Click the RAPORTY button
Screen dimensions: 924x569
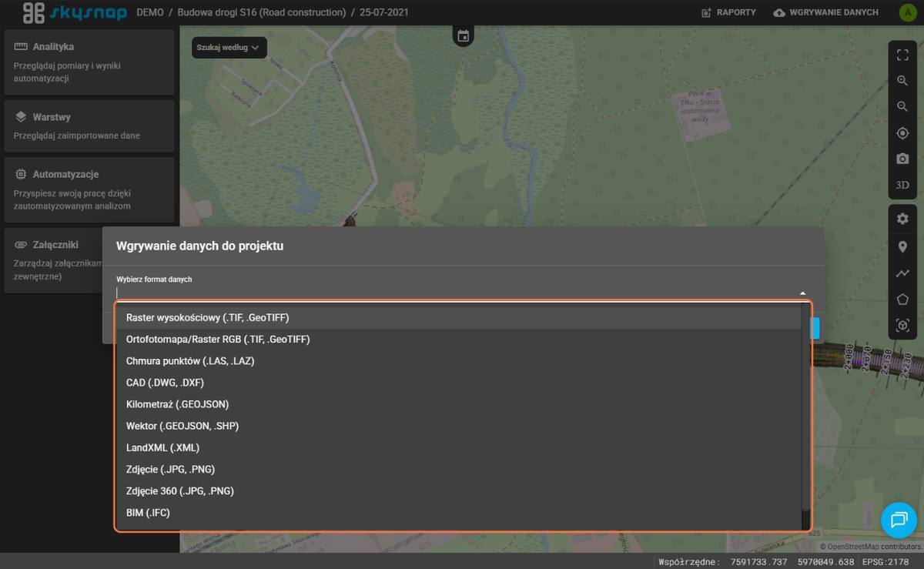coord(728,12)
